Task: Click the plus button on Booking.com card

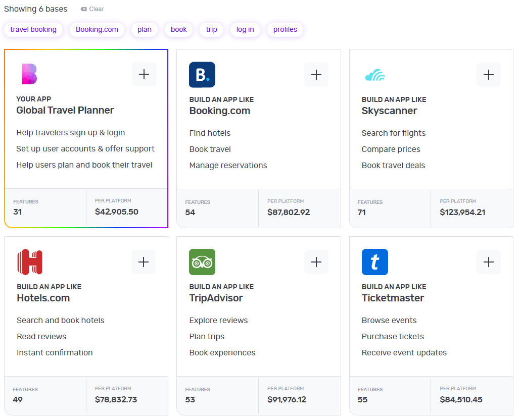Action: (316, 75)
